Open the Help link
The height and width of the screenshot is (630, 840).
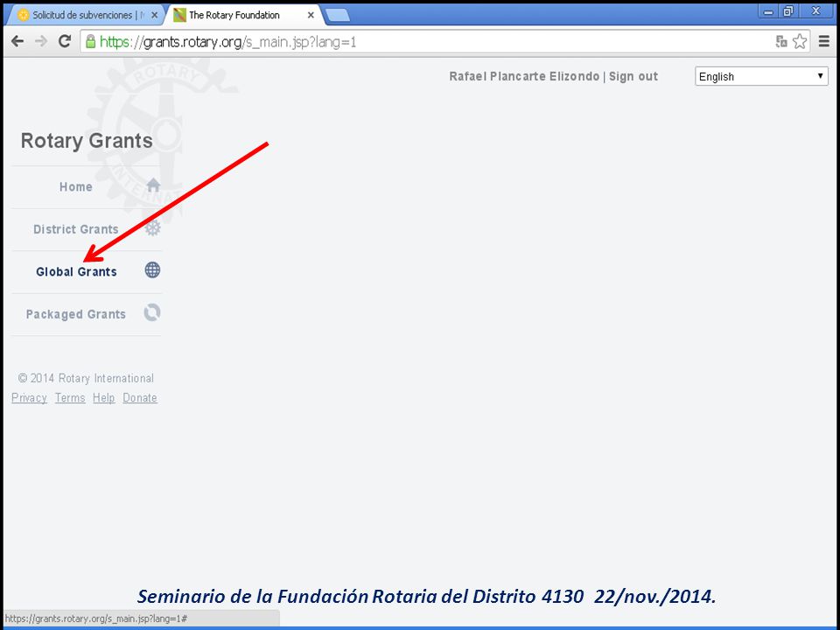click(103, 398)
